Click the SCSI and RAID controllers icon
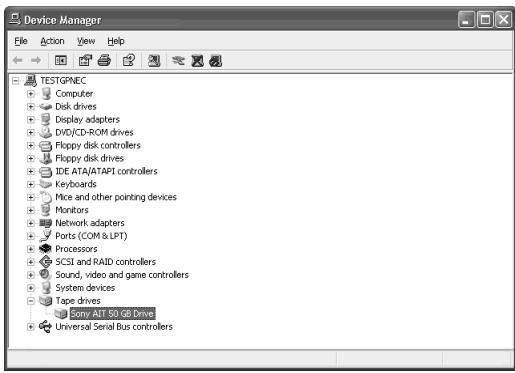Viewport: 515px width, 373px height. (x=45, y=262)
